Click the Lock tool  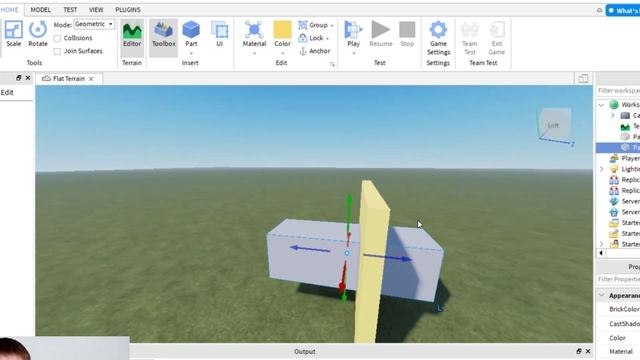pyautogui.click(x=311, y=38)
